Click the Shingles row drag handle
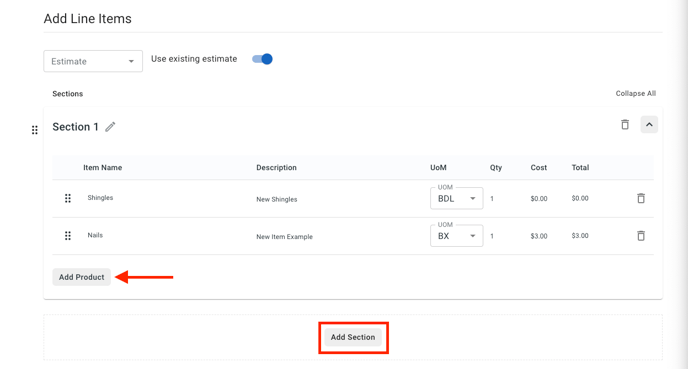The height and width of the screenshot is (369, 688). point(68,198)
